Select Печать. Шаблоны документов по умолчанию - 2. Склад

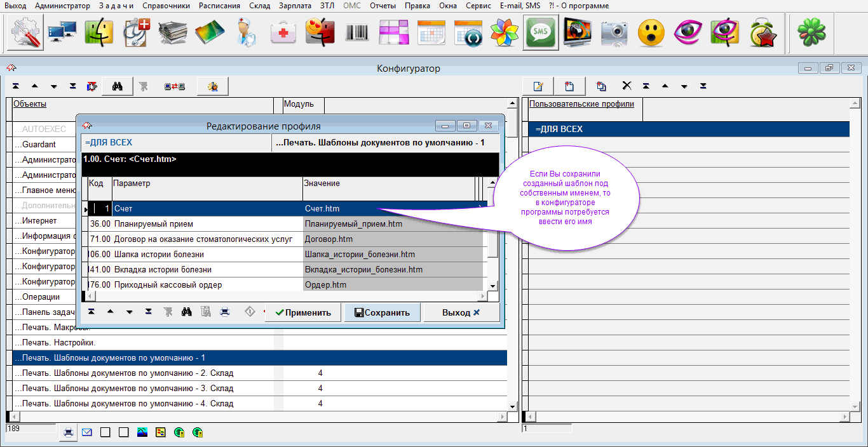coord(127,373)
